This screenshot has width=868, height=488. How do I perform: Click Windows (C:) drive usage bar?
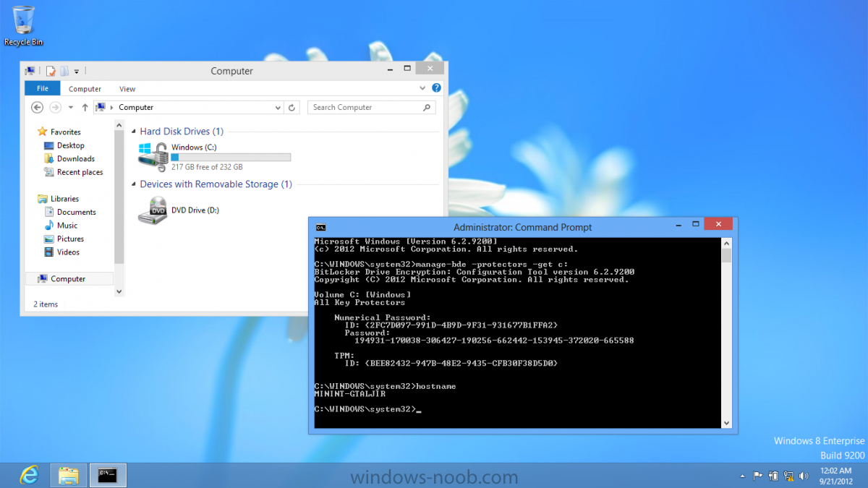coord(231,157)
